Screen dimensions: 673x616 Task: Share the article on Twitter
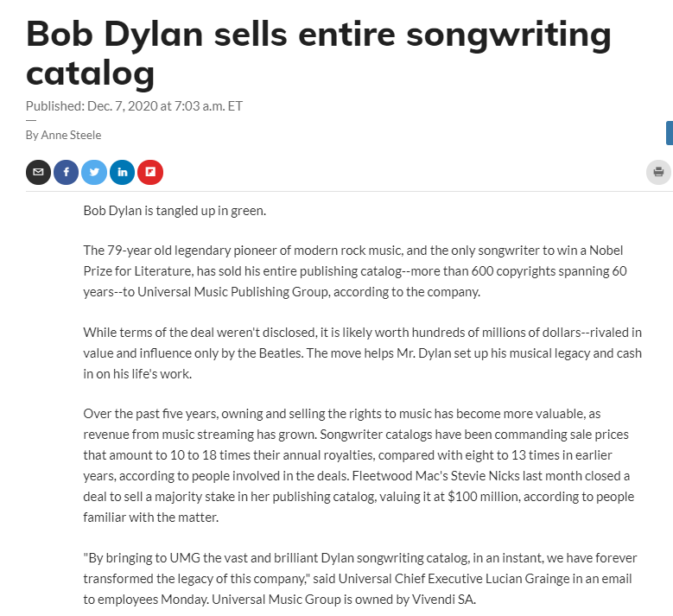94,172
